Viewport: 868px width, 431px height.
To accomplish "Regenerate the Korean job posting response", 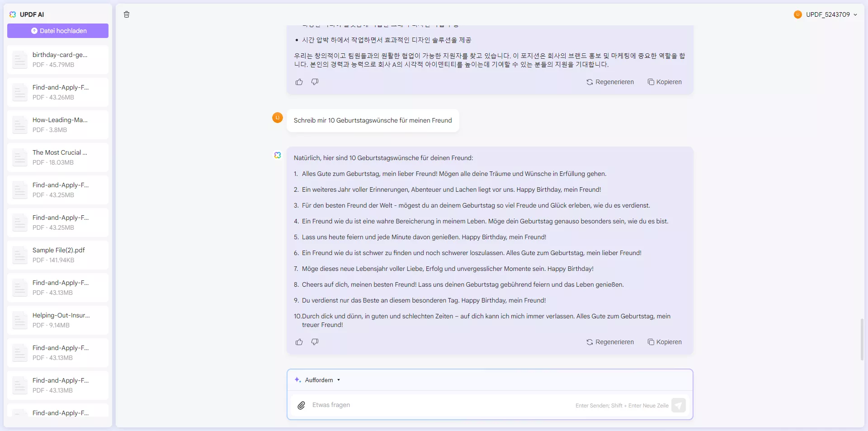I will pos(610,82).
